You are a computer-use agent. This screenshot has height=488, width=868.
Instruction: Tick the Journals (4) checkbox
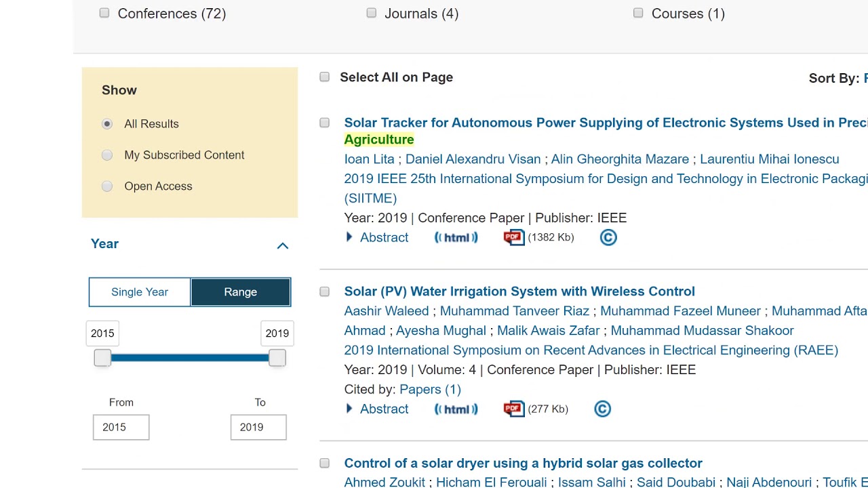point(372,13)
